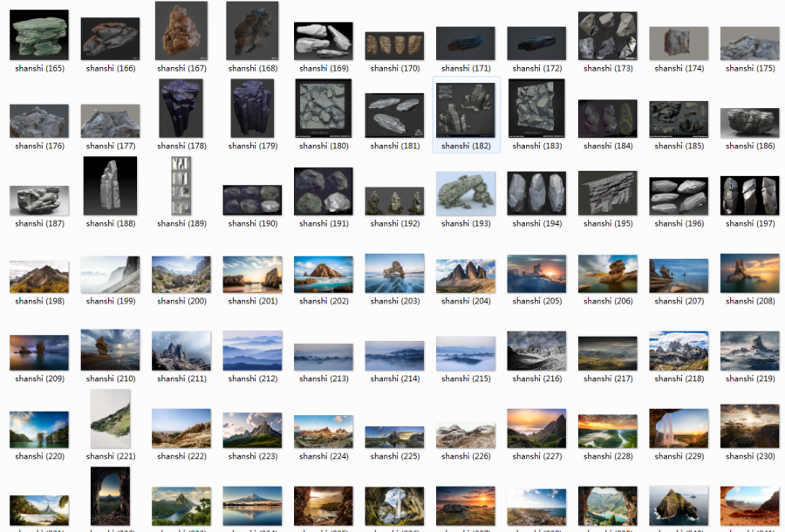
Task: Select the "shanshi (207)" file label
Action: coord(679,301)
